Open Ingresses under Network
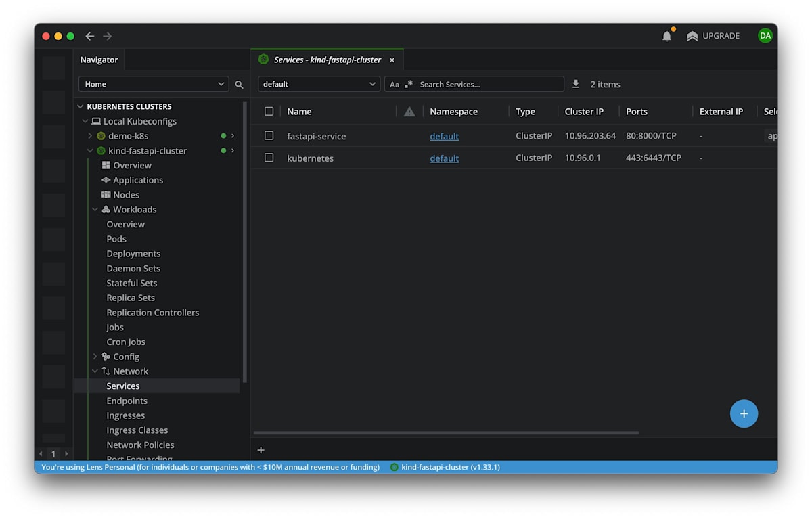812x519 pixels. click(125, 415)
